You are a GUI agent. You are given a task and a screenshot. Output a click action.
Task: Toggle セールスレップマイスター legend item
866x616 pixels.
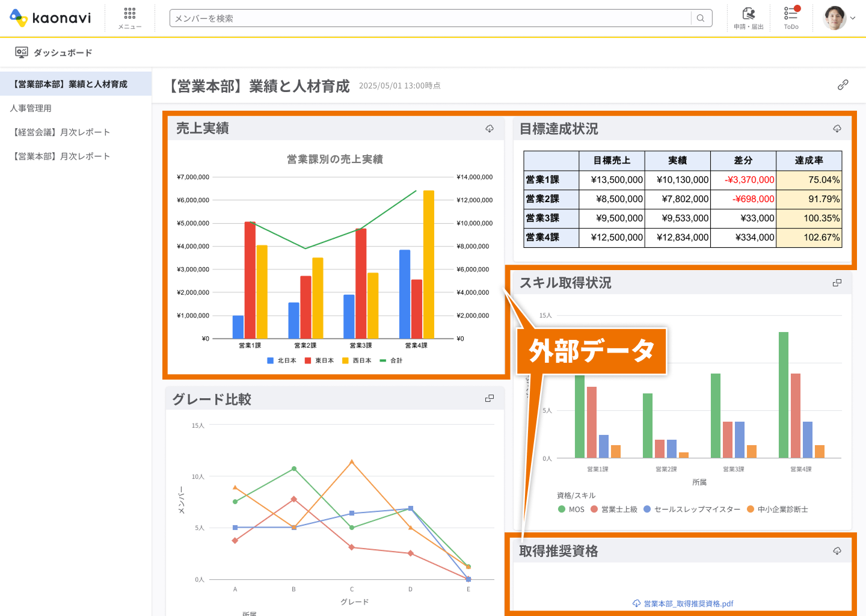[x=692, y=509]
